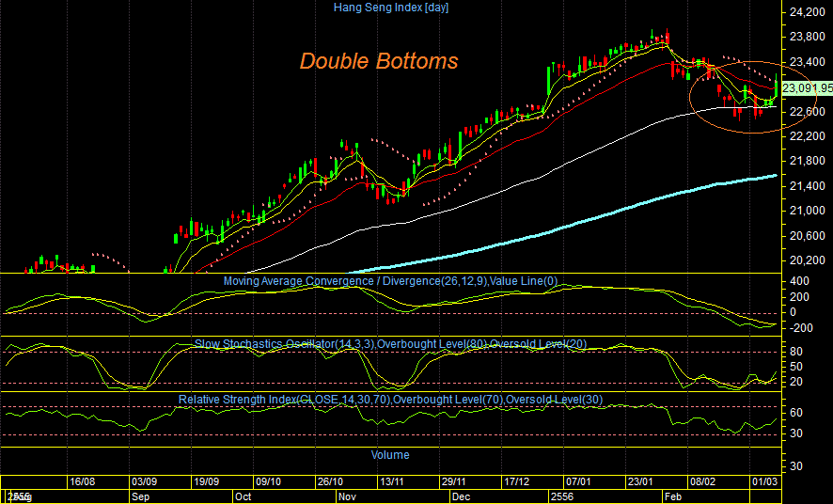Select the Moving Average Convergence / Divergence indicator title
The height and width of the screenshot is (504, 833).
point(390,281)
